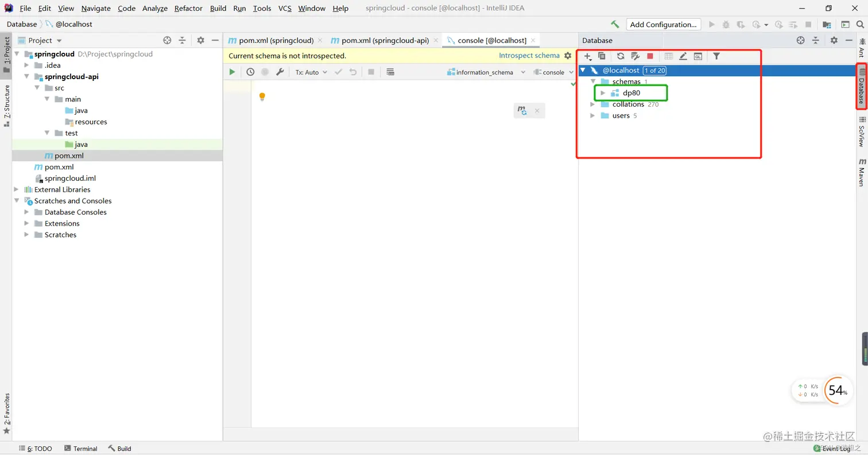Duplicate data source in Database panel
Viewport: 868px width, 455px height.
tap(602, 56)
